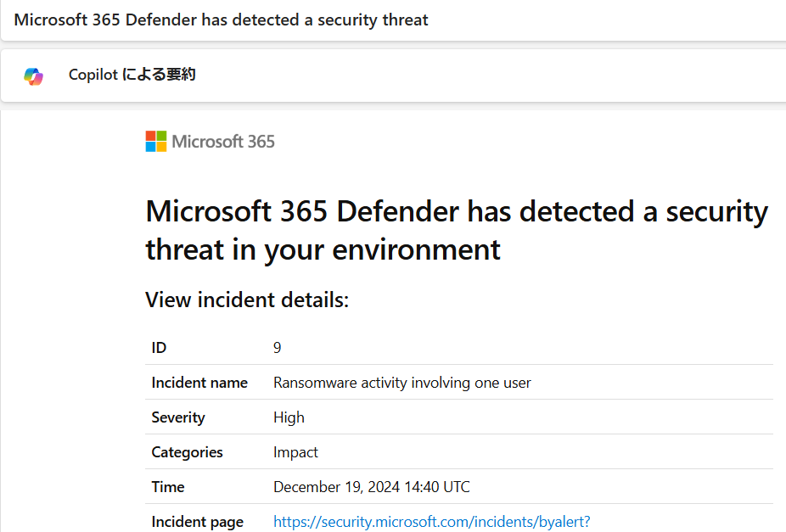Click the Time label
This screenshot has height=532, width=786.
coord(168,487)
